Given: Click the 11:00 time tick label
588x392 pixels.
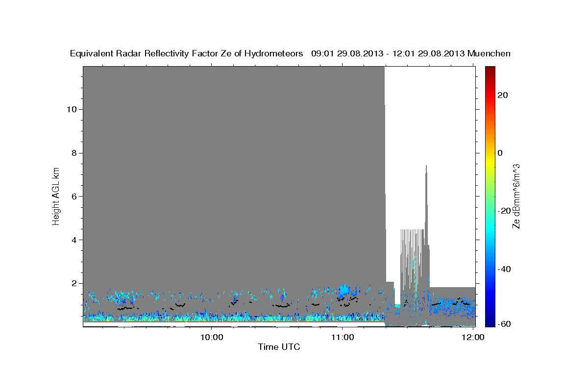Looking at the screenshot, I should (343, 337).
